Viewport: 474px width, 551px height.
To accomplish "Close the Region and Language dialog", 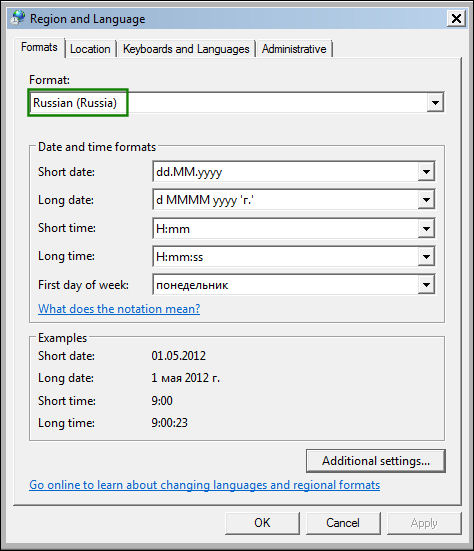I will pyautogui.click(x=456, y=18).
